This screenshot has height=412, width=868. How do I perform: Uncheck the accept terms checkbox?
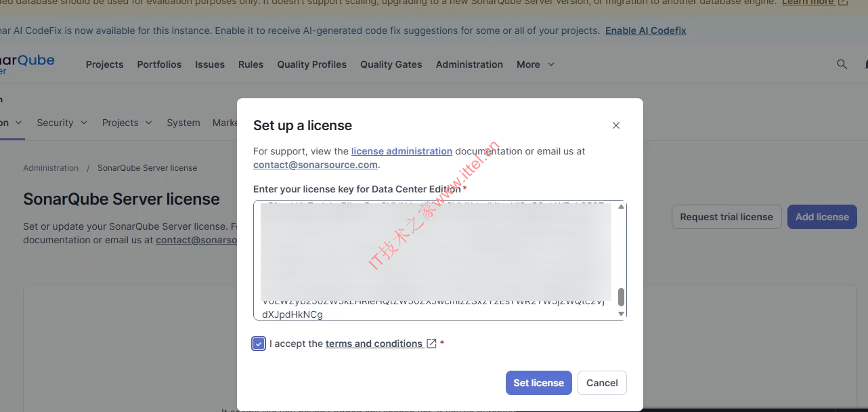coord(259,344)
